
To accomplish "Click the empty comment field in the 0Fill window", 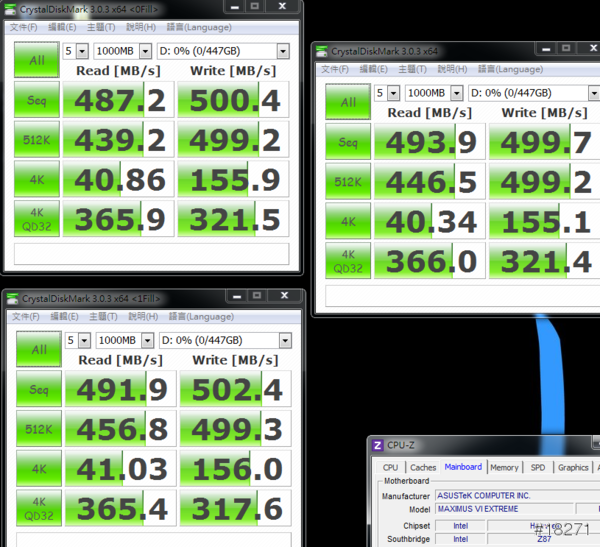I will point(152,254).
